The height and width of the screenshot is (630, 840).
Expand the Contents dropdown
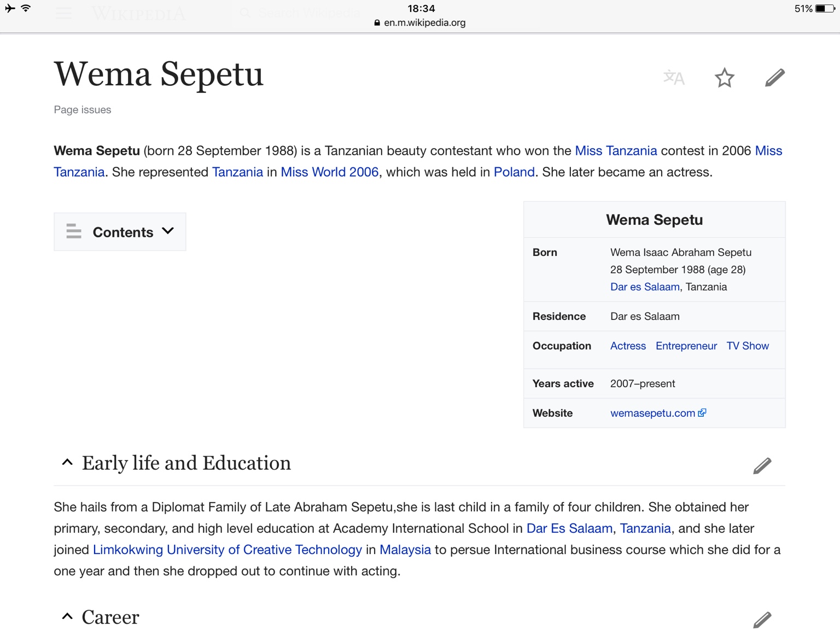(120, 232)
